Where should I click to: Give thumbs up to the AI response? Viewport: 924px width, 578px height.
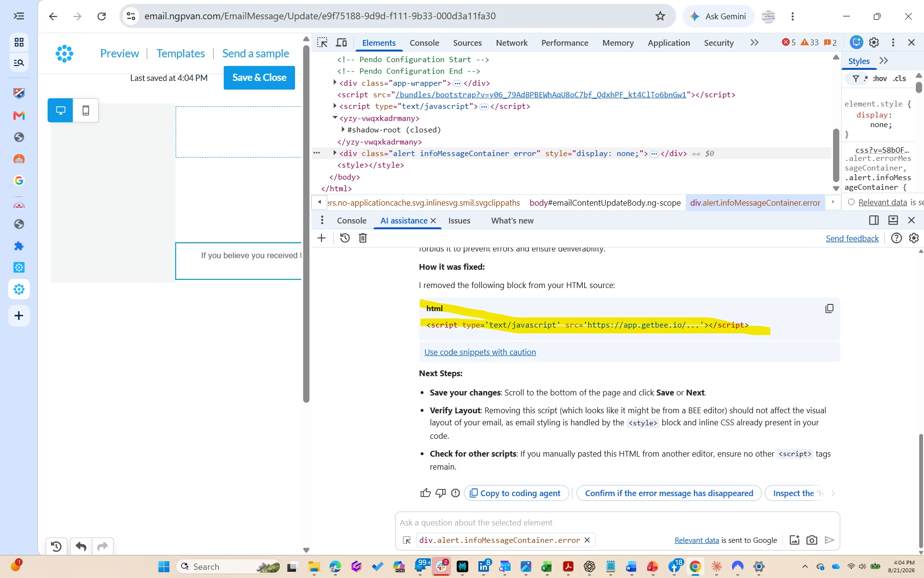tap(425, 493)
